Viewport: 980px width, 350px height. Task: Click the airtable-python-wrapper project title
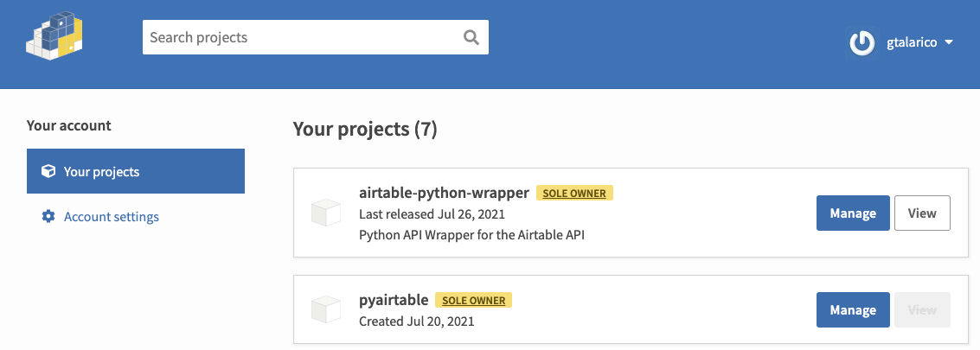pyautogui.click(x=445, y=193)
